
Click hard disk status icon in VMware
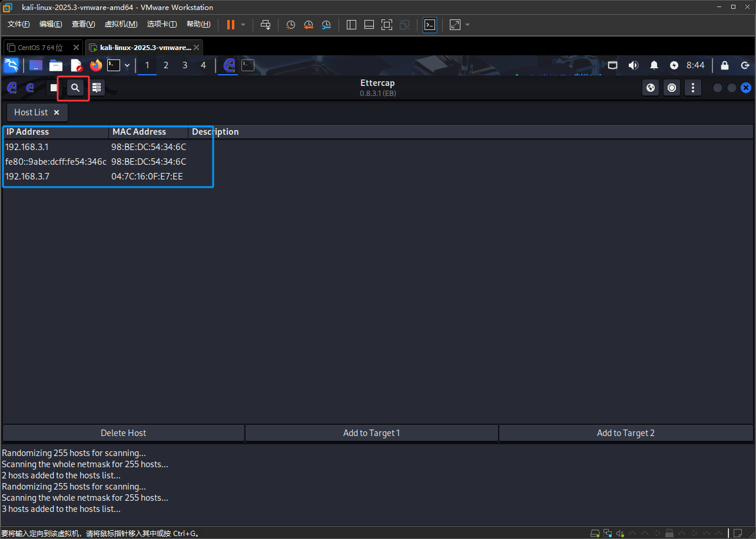[x=595, y=533]
